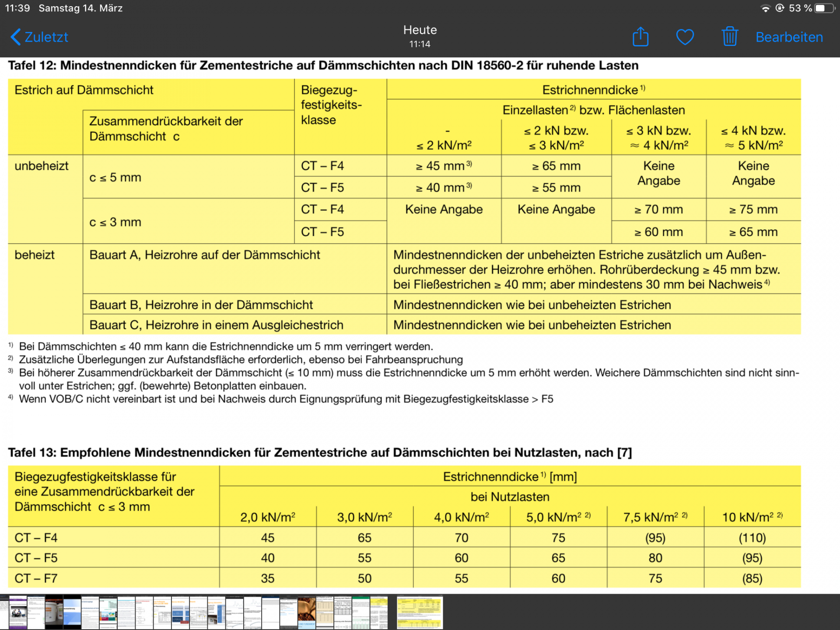840x630 pixels.
Task: Open the blue presentation slide thumbnail
Action: tap(72, 612)
